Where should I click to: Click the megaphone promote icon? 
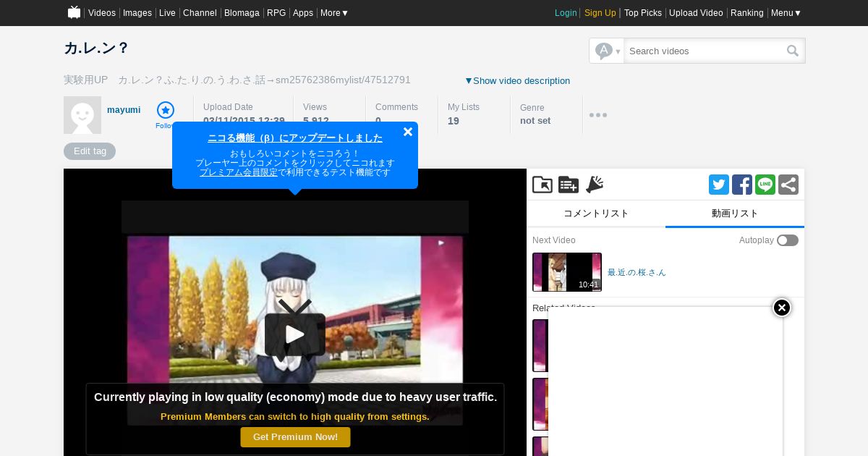click(595, 185)
